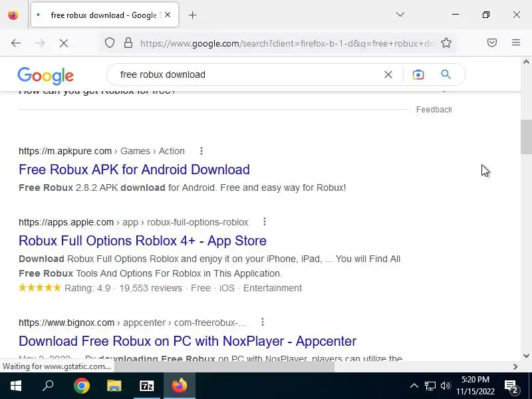Click the Feedback link
532x399 pixels.
(x=434, y=110)
